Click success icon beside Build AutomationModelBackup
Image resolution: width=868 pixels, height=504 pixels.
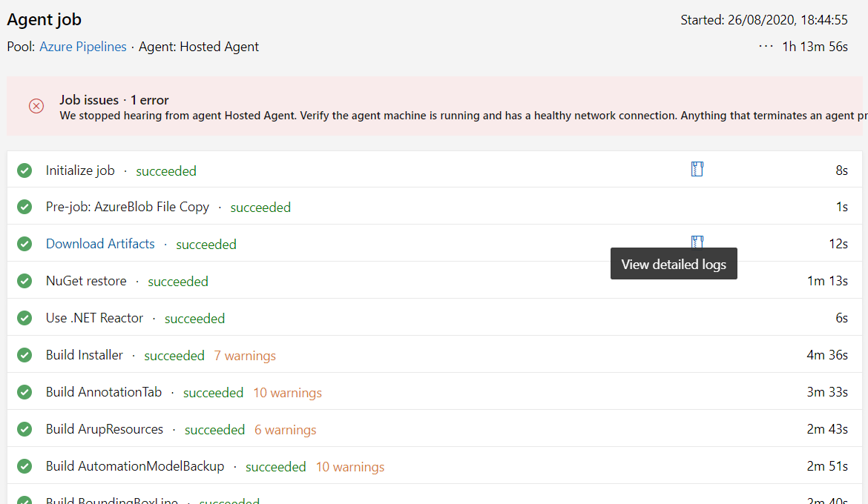point(24,465)
